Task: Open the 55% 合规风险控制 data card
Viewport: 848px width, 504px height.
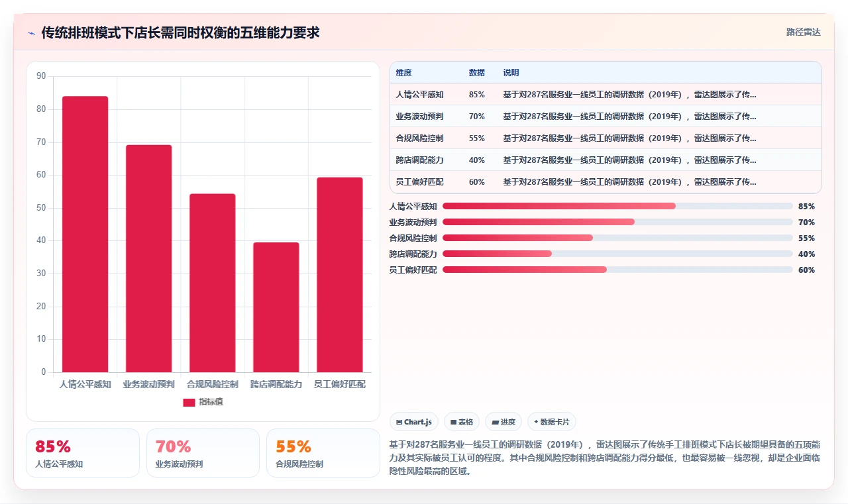Action: 323,453
